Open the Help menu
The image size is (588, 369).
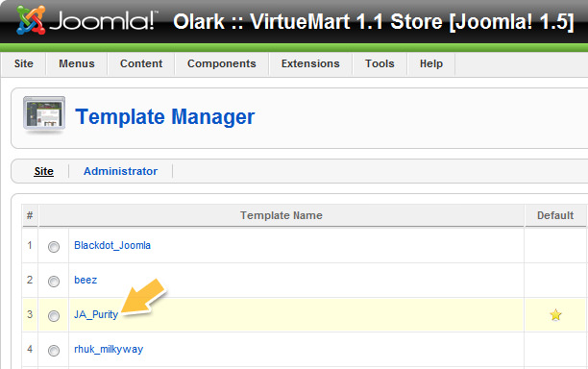point(431,63)
